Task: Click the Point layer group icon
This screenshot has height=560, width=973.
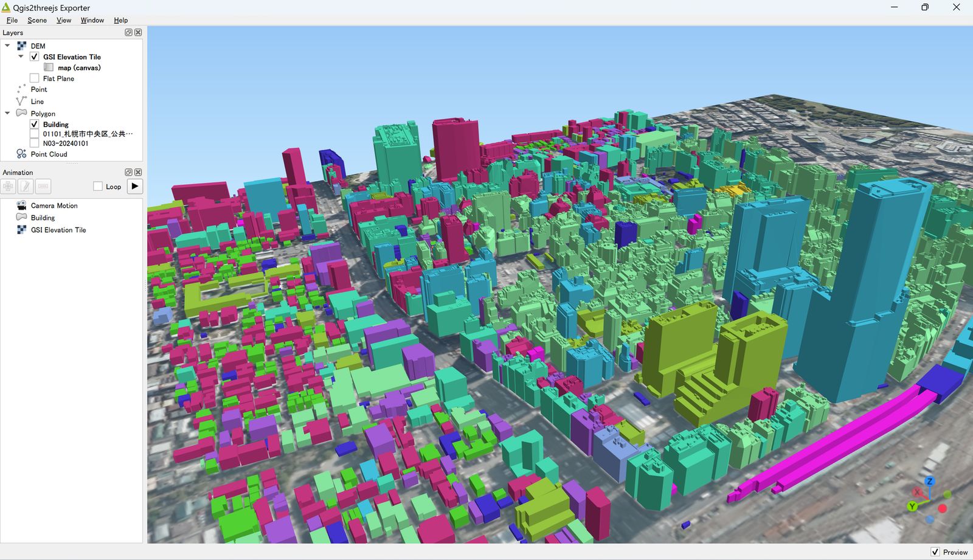Action: pyautogui.click(x=22, y=89)
